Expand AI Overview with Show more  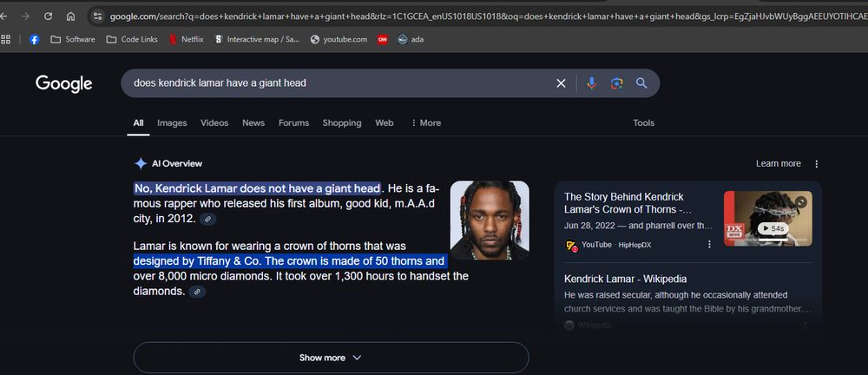click(331, 358)
